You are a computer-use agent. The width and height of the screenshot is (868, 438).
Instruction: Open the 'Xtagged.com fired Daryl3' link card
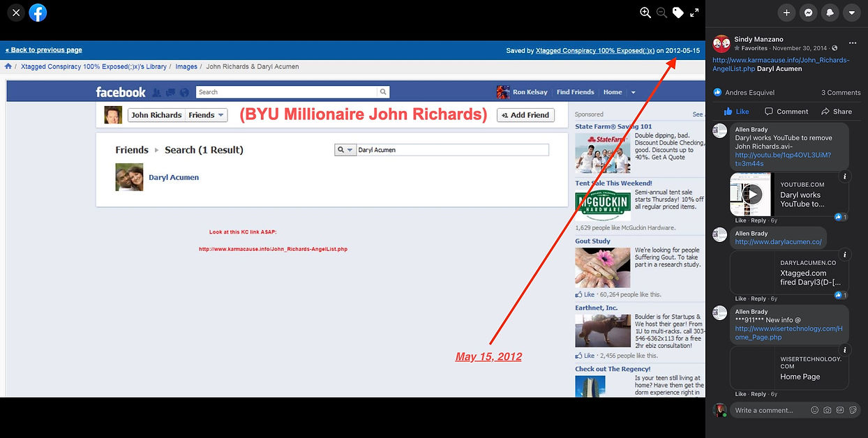pos(790,273)
